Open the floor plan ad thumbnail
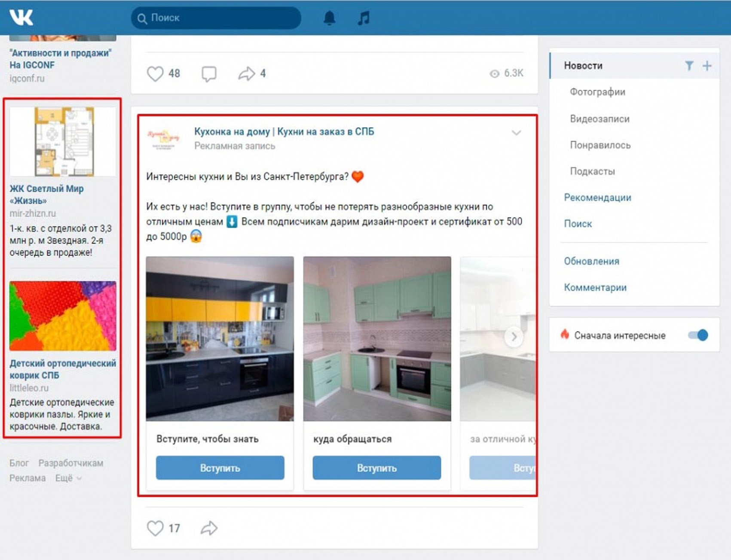 coord(63,142)
